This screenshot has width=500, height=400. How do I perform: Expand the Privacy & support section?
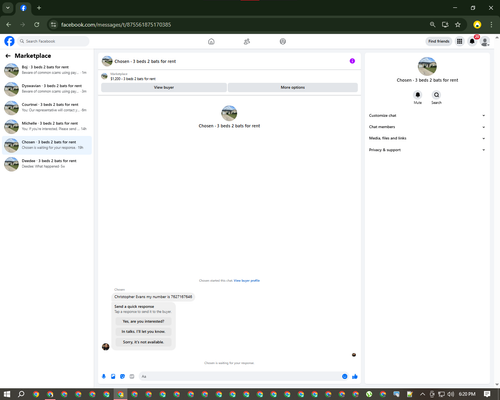point(427,150)
